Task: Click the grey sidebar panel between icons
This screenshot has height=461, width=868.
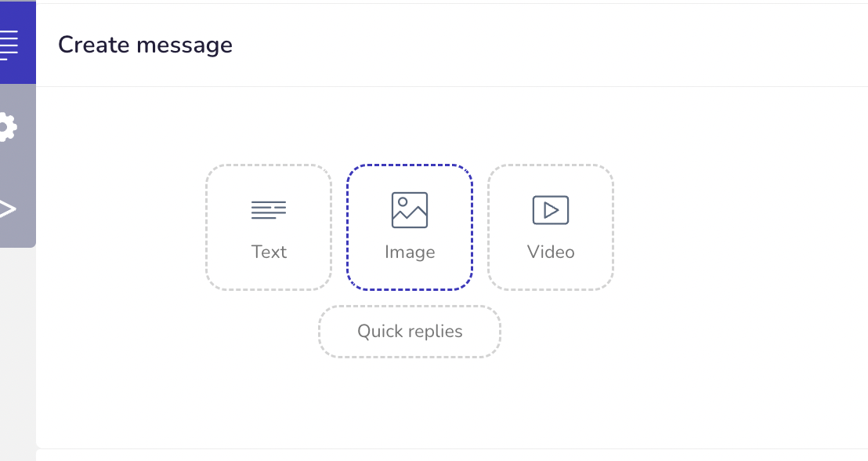Action: 18,168
